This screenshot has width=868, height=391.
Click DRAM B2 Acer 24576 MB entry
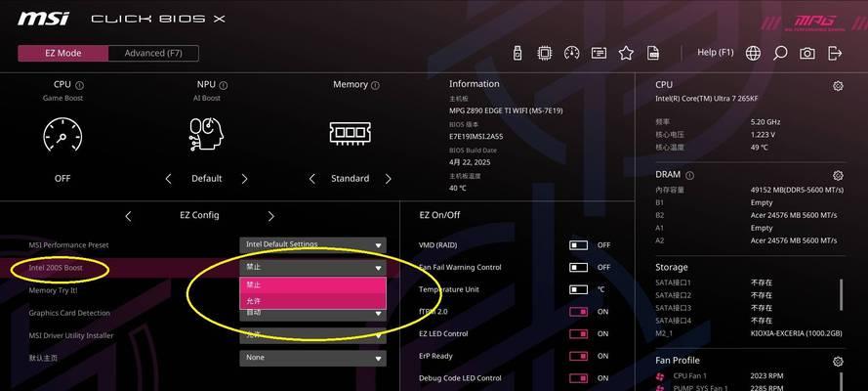746,215
